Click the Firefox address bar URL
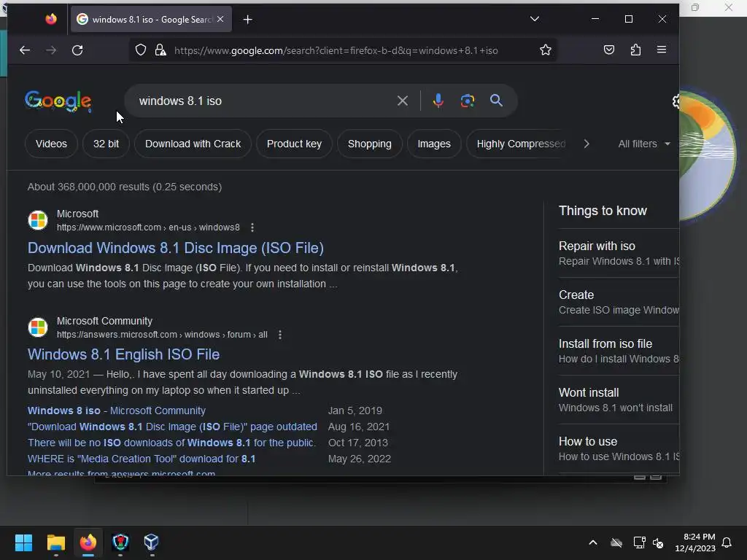The height and width of the screenshot is (560, 747). 336,50
